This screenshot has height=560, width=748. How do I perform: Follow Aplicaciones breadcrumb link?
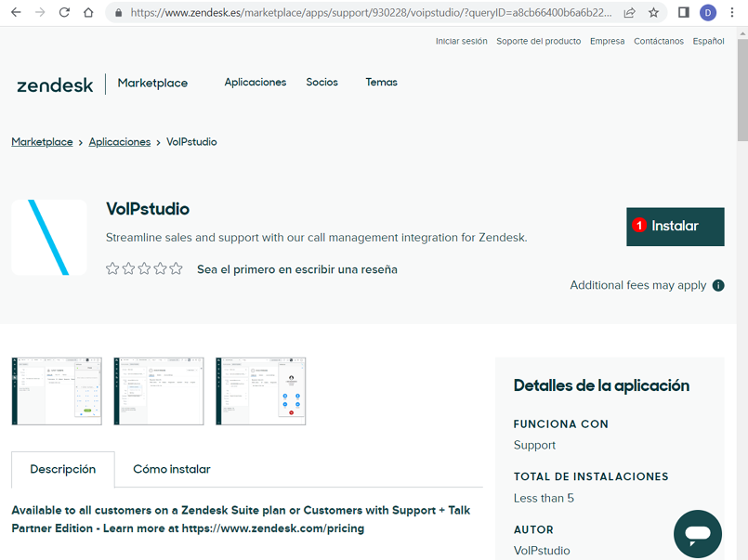[119, 142]
